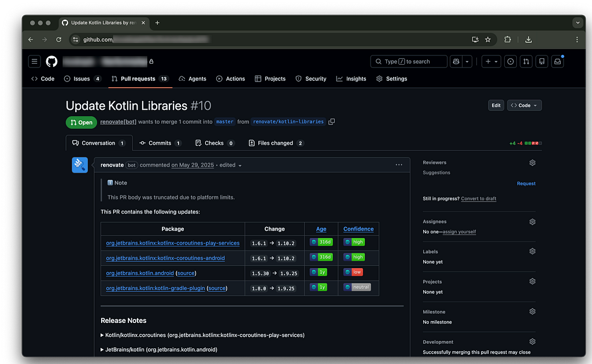Image resolution: width=592 pixels, height=364 pixels.
Task: Open the GitHub hamburger navigation menu
Action: pyautogui.click(x=34, y=61)
